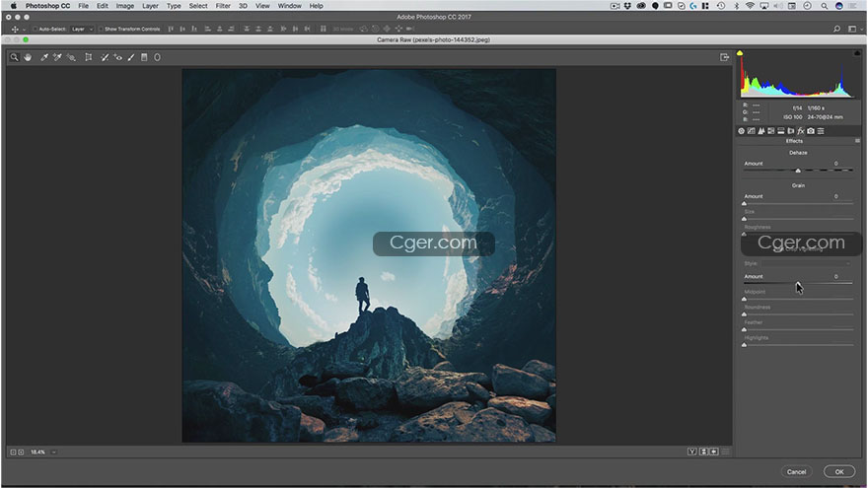This screenshot has height=488, width=868.
Task: Select the Spot Removal tool
Action: 105,57
